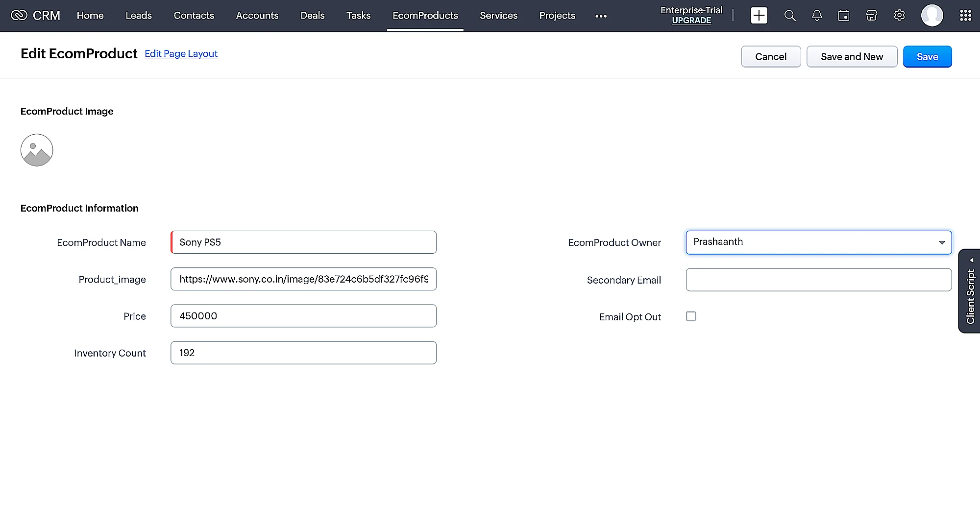Click the Zoho CRM logo icon
Image resolution: width=980 pixels, height=526 pixels.
pos(19,16)
